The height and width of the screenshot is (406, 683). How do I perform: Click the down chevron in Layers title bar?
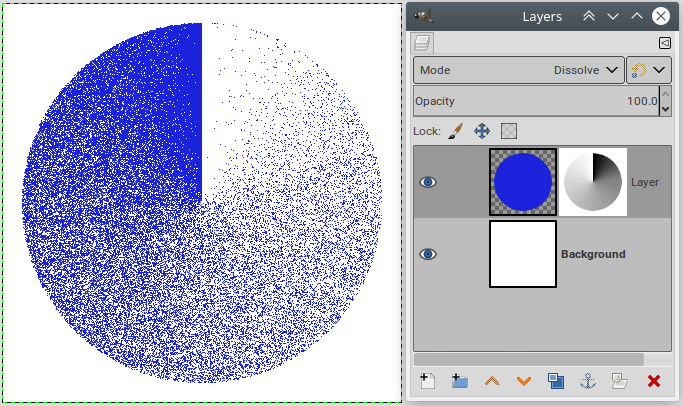(x=613, y=17)
